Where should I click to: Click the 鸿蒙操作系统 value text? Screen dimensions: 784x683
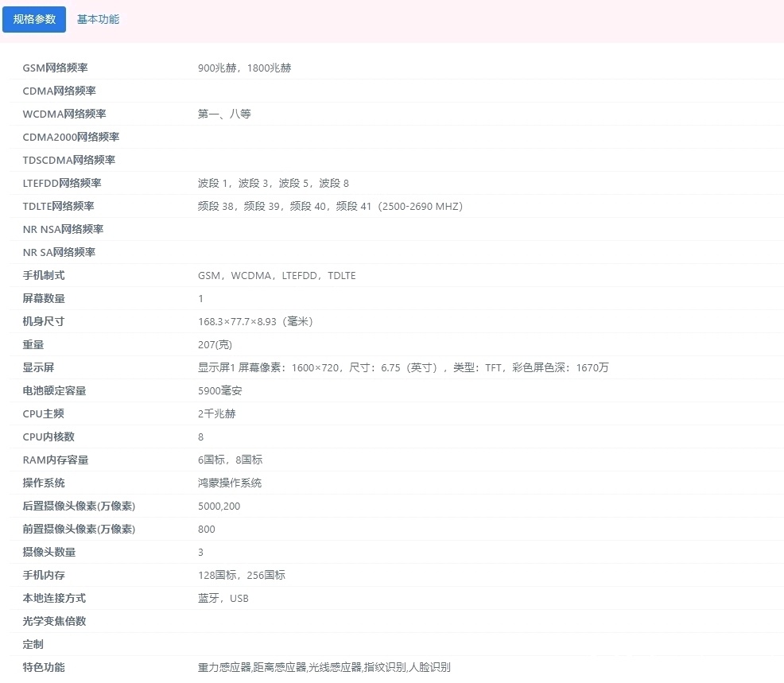click(230, 483)
